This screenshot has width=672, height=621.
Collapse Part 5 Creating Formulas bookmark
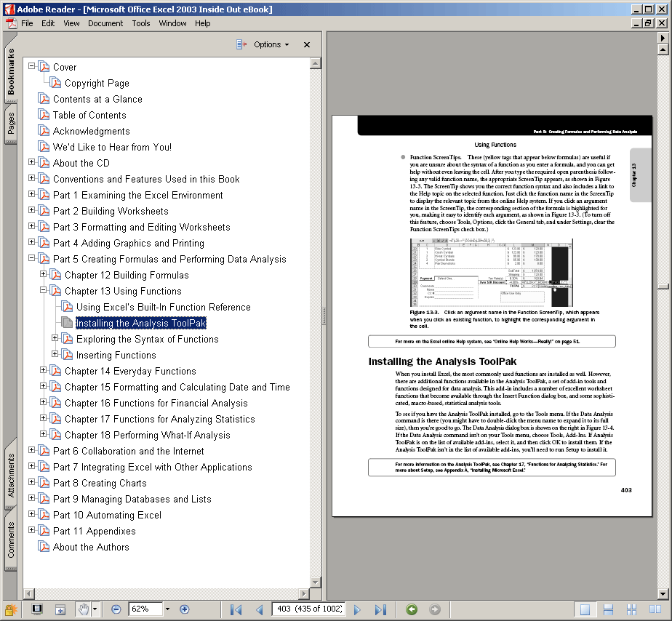(32, 257)
